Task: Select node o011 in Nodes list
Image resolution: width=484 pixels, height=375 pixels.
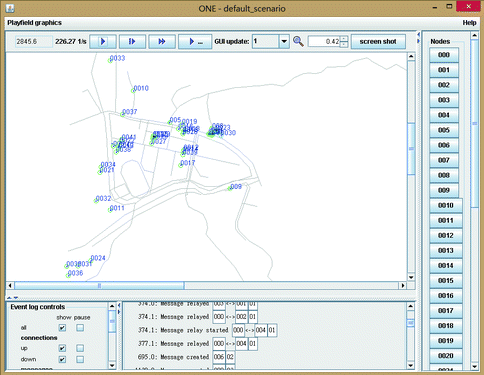Action: [446, 220]
